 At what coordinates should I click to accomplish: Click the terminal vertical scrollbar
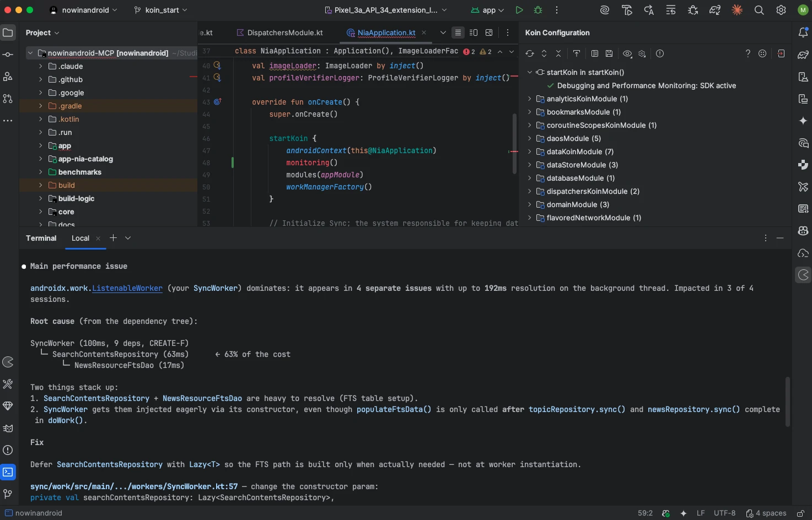788,401
